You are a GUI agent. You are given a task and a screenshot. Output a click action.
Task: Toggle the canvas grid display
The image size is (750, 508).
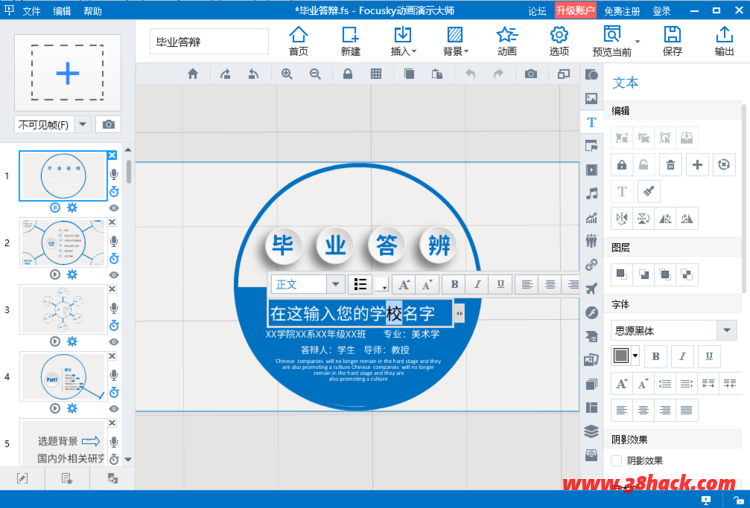coord(376,74)
